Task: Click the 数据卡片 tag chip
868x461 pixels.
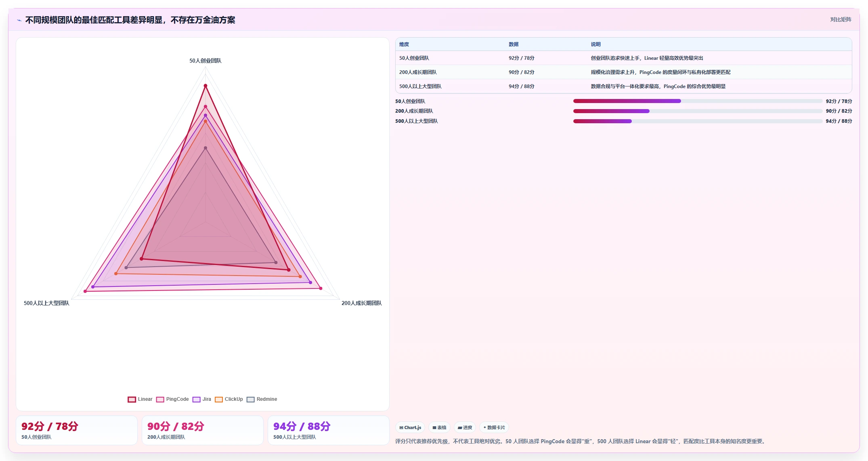Action: click(x=494, y=427)
